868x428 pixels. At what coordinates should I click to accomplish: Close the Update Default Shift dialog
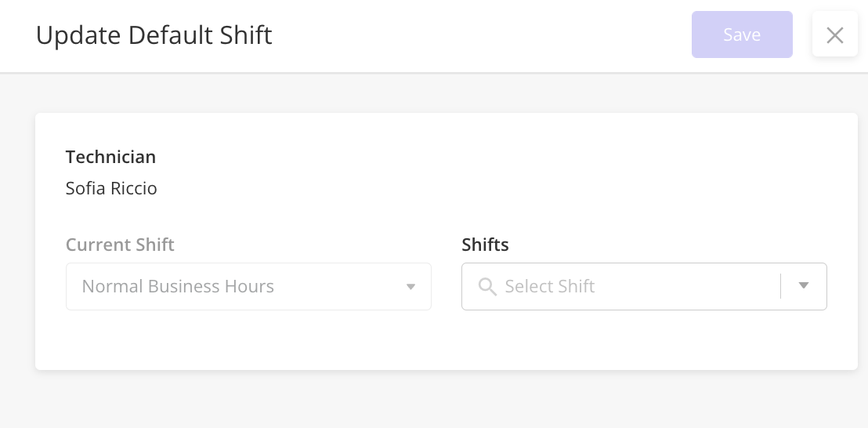tap(835, 34)
